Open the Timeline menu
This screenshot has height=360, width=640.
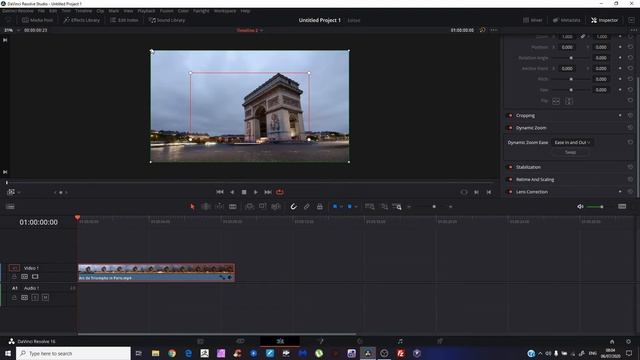click(83, 11)
